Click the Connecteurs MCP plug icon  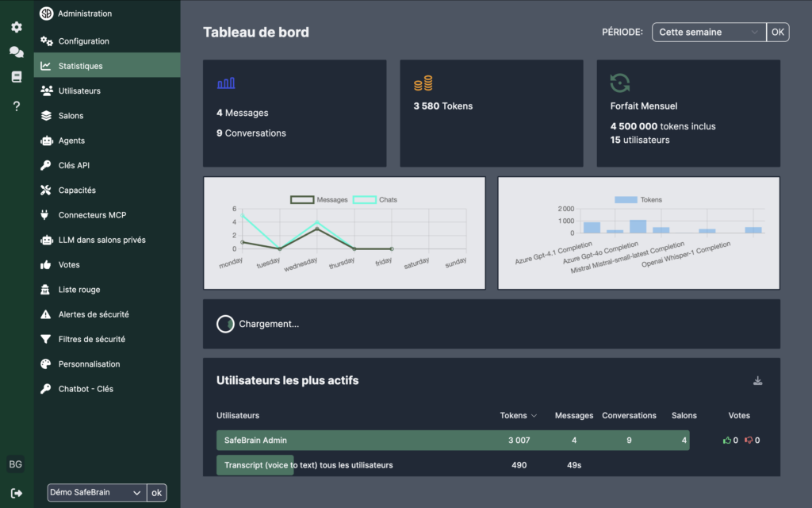point(45,214)
